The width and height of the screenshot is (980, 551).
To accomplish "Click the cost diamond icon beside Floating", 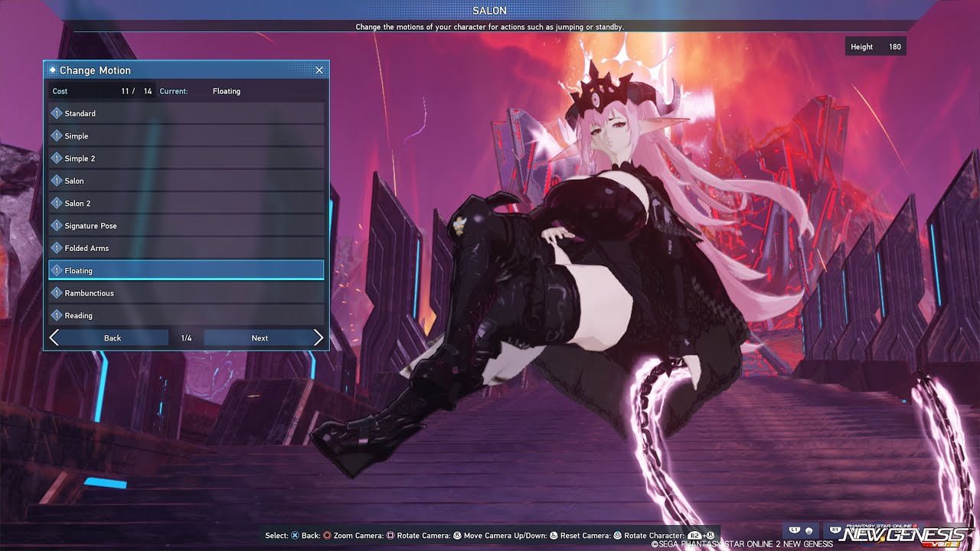I will tap(57, 270).
